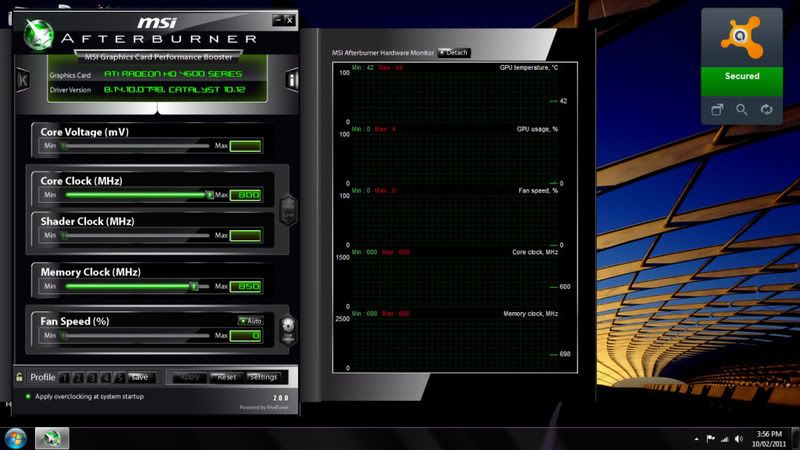Click the profile save button
Screen dimensions: 800x450
coord(139,377)
